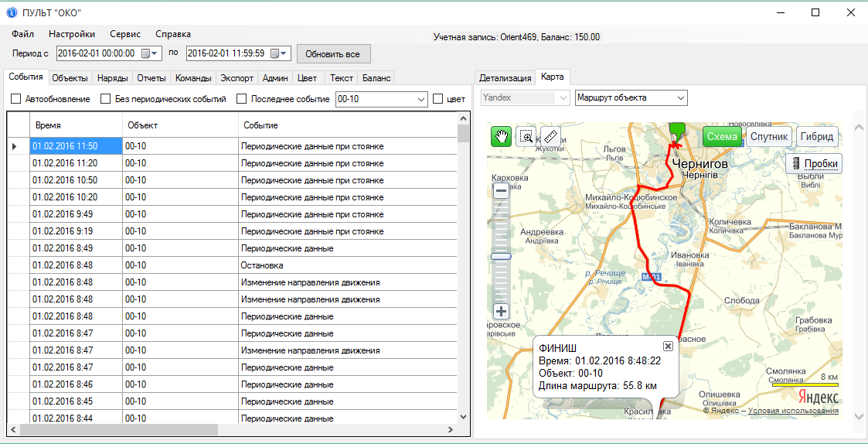Click the events table horizontal scrollbar

click(x=120, y=429)
